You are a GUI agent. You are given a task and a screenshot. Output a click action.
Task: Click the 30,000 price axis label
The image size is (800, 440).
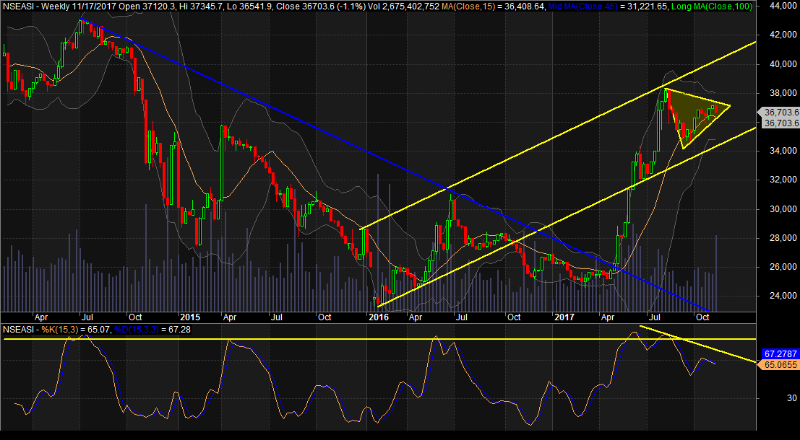click(782, 209)
